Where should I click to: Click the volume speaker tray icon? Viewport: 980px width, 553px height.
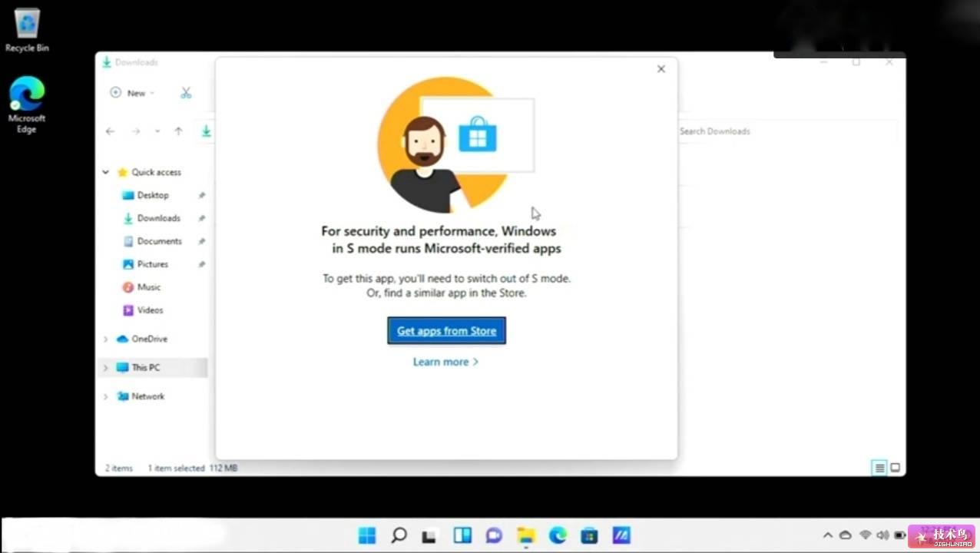tap(882, 535)
